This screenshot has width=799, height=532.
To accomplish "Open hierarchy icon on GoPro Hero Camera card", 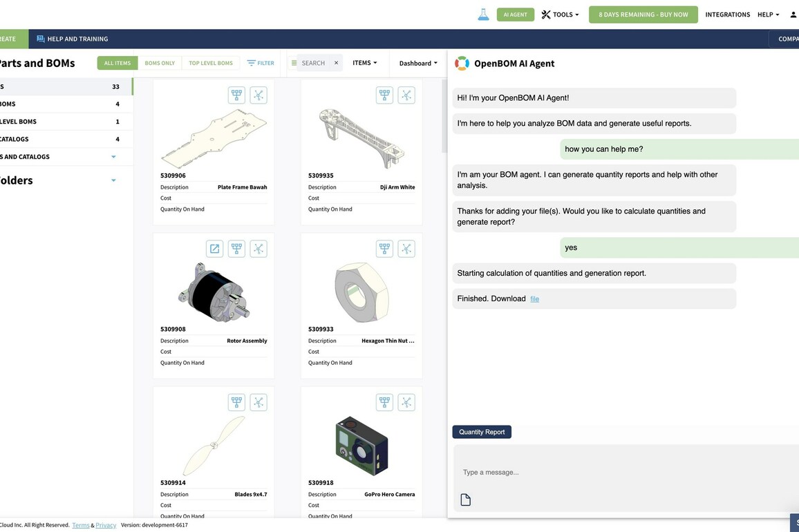I will point(385,402).
